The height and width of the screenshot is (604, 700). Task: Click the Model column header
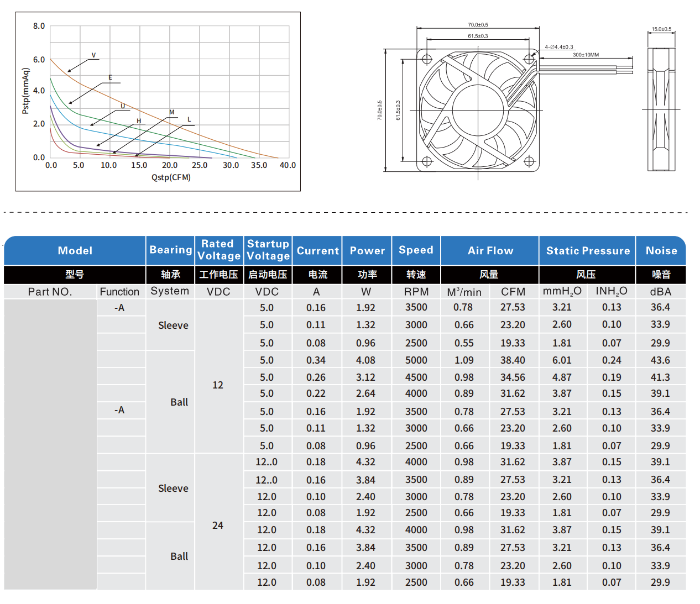click(x=75, y=251)
